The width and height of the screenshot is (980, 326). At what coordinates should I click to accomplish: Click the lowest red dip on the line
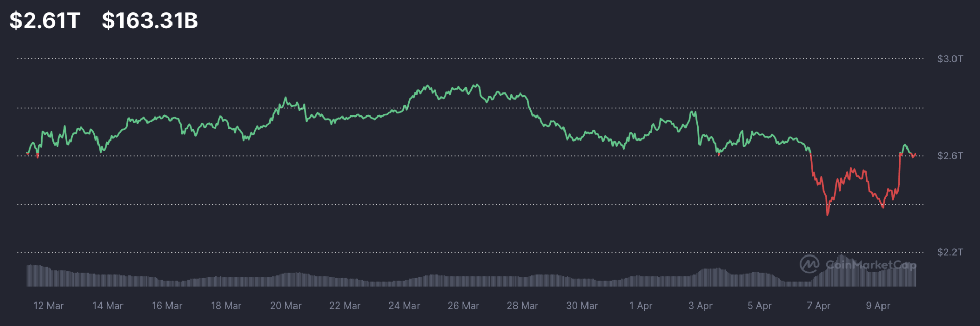click(827, 214)
